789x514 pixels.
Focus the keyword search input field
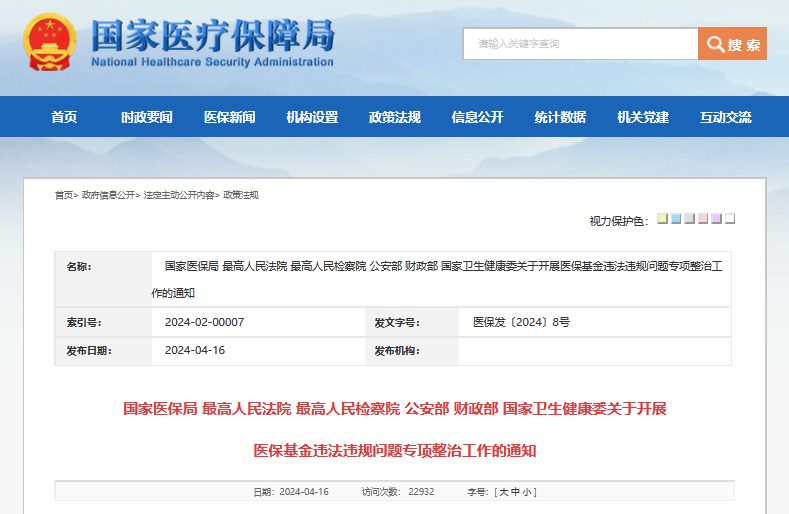tap(580, 44)
